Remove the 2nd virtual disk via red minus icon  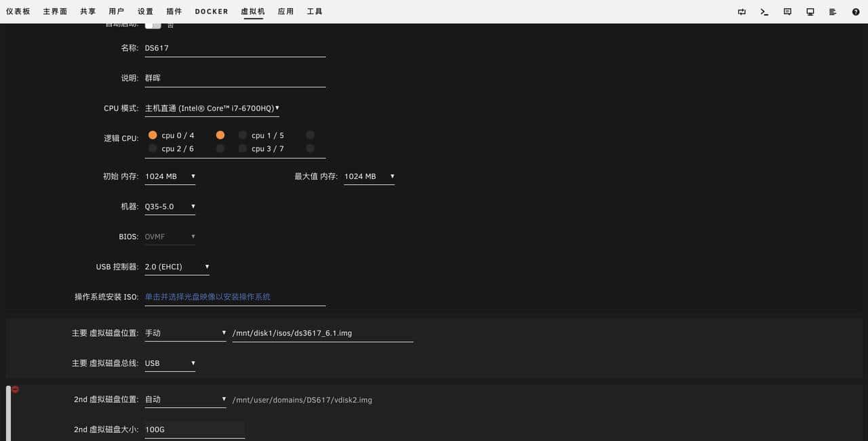(15, 390)
